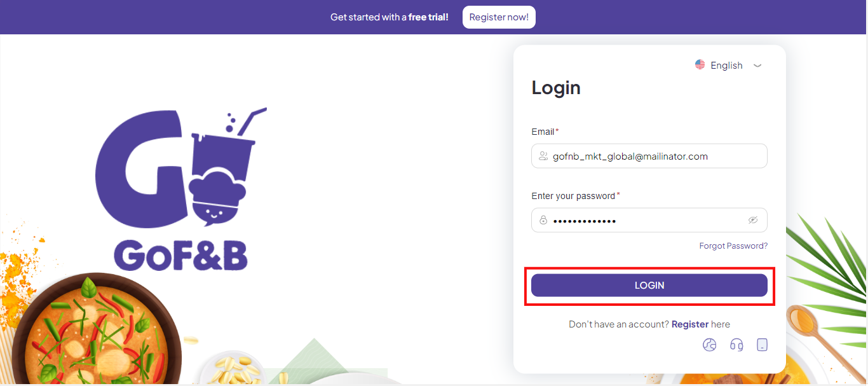
Task: Click the globe website icon
Action: (x=710, y=345)
